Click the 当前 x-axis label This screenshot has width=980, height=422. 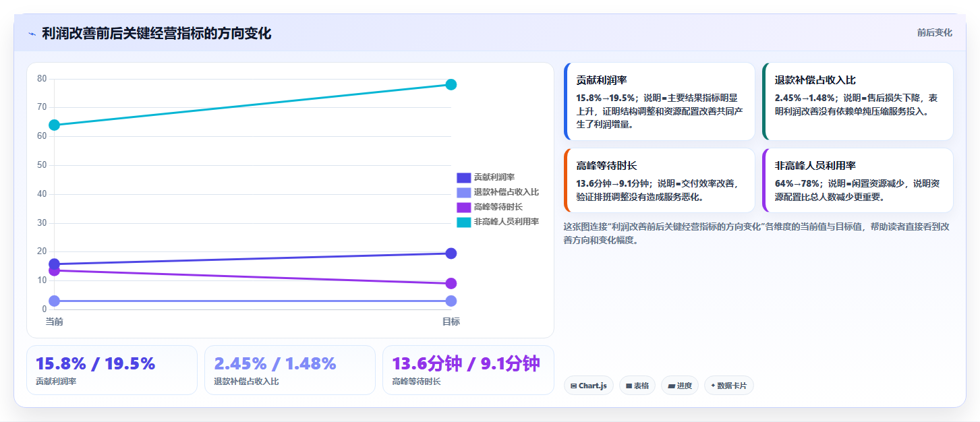click(x=54, y=322)
